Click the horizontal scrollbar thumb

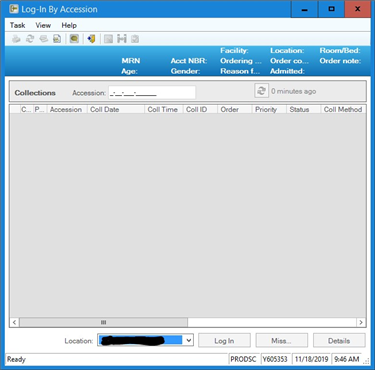click(x=103, y=322)
